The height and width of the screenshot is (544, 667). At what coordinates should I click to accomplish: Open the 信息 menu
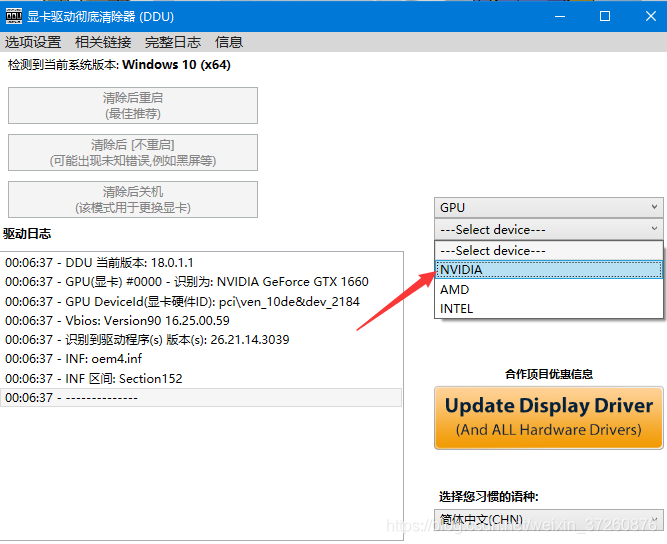(229, 42)
